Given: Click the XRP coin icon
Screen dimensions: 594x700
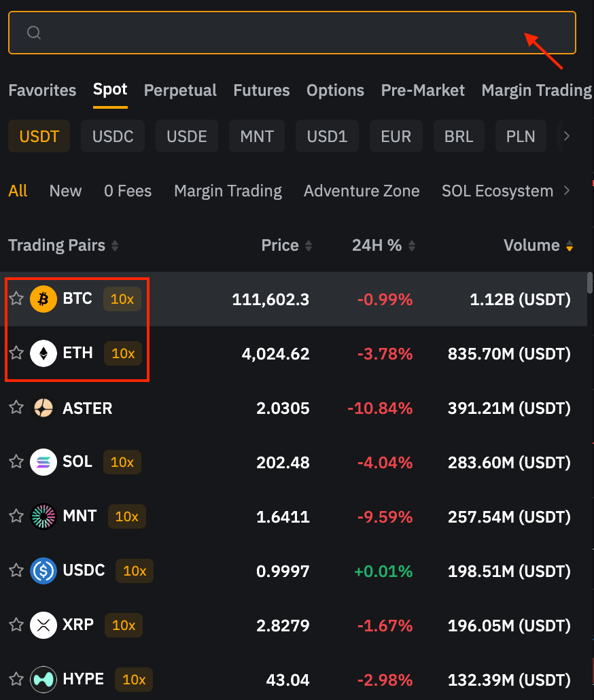Looking at the screenshot, I should click(43, 625).
